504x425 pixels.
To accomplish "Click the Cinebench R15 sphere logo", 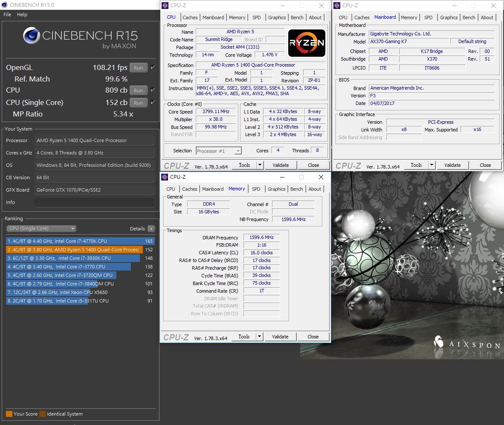I will pos(32,35).
